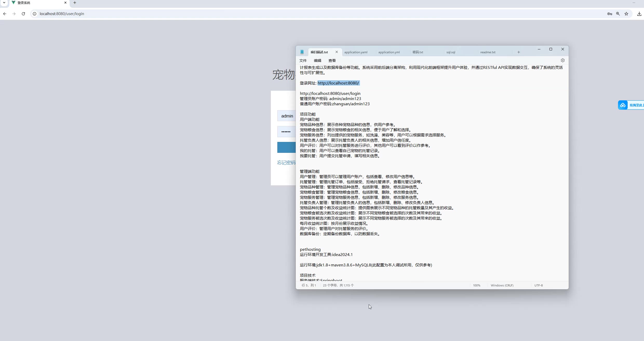Screen dimensions: 644x341
Task: Expand the browser tab search dropdown
Action: pos(4,3)
